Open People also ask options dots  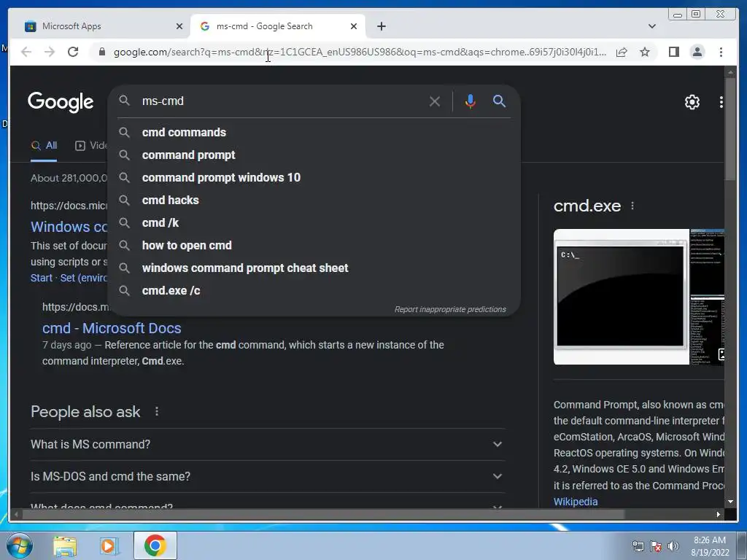click(157, 411)
